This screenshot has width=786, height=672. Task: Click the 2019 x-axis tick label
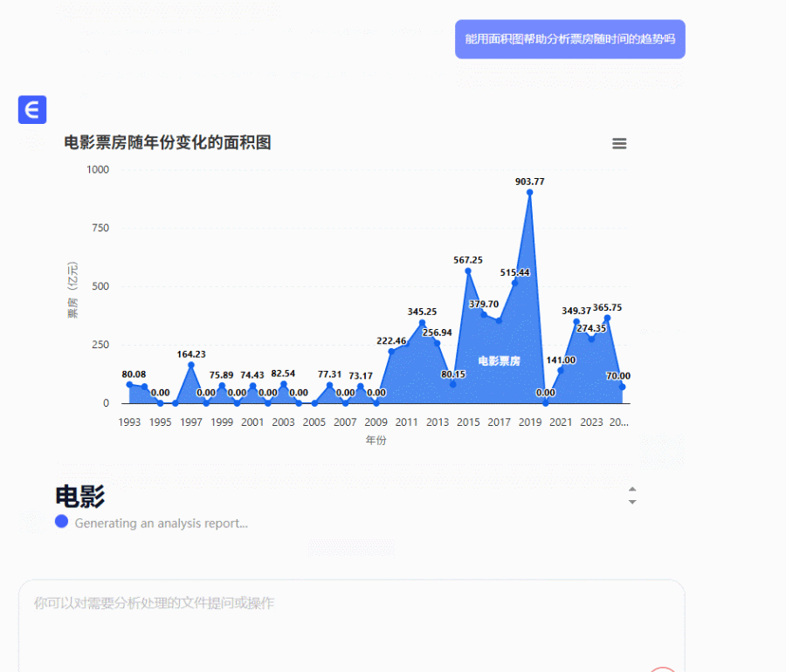(x=530, y=422)
